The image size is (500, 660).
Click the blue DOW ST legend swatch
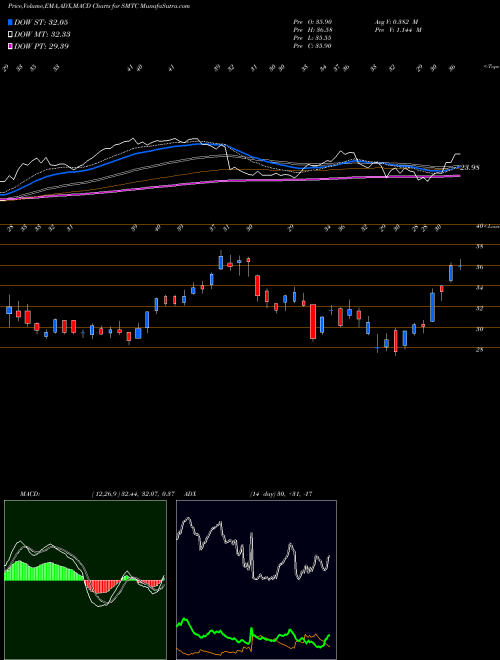[x=10, y=22]
